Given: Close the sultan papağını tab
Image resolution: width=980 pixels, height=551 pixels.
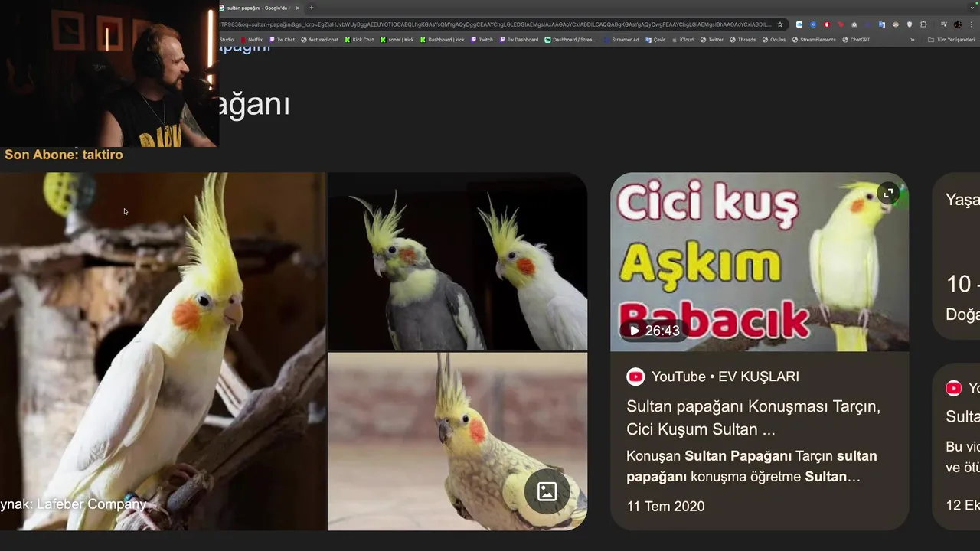Looking at the screenshot, I should tap(298, 8).
